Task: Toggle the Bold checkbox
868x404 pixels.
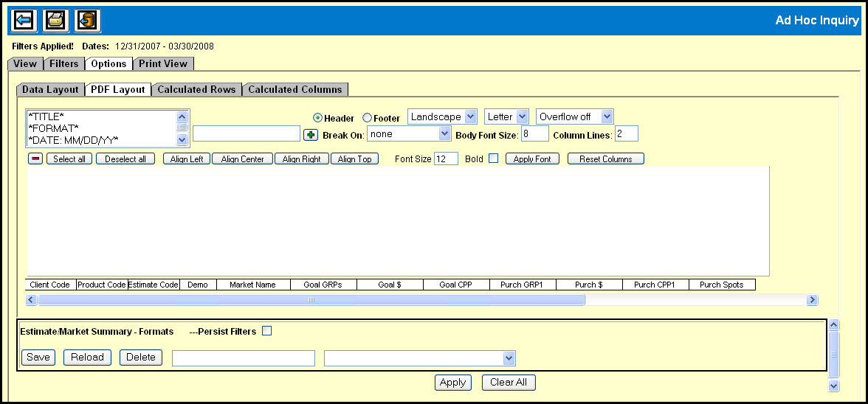Action: (493, 159)
